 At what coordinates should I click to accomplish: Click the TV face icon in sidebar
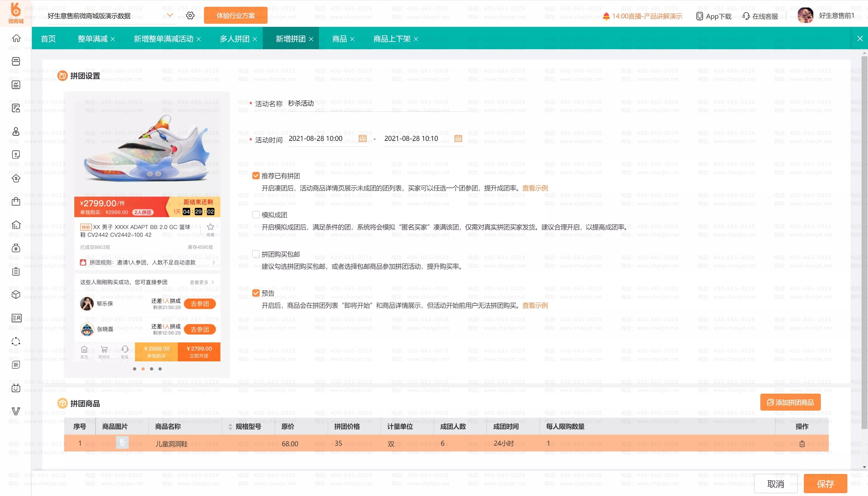(16, 388)
